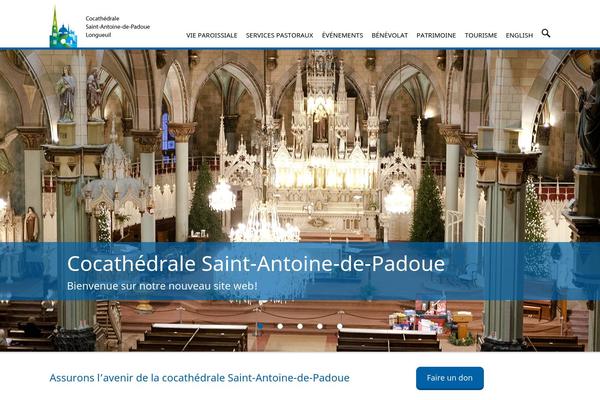Viewport: 600px width, 400px height.
Task: Select the first blue slide indicator dot
Action: point(260,326)
